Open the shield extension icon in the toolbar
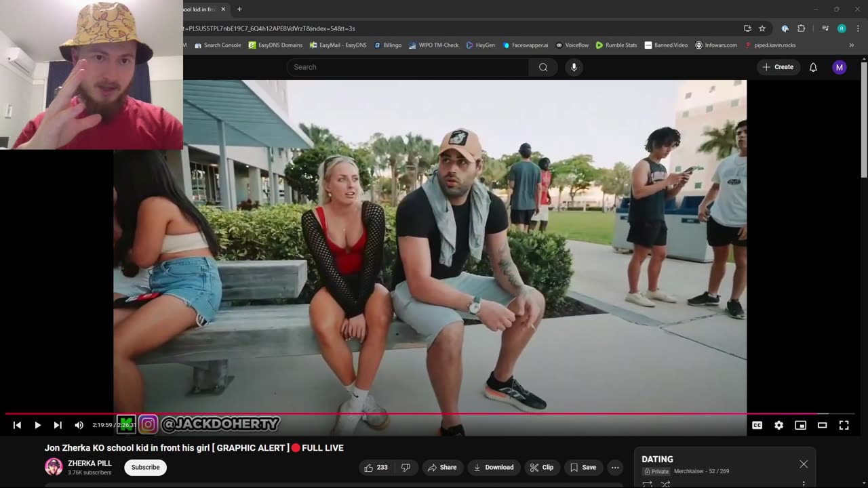The width and height of the screenshot is (868, 488). [785, 28]
